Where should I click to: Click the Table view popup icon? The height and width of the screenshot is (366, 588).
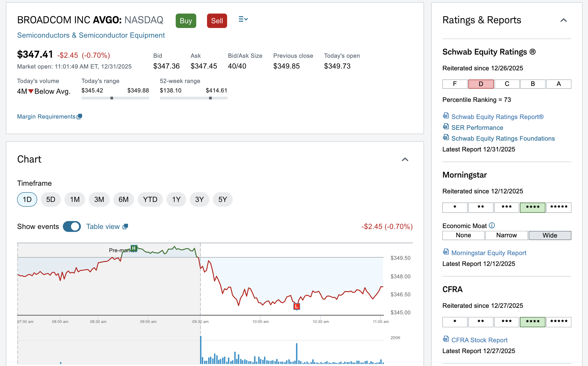pos(125,226)
